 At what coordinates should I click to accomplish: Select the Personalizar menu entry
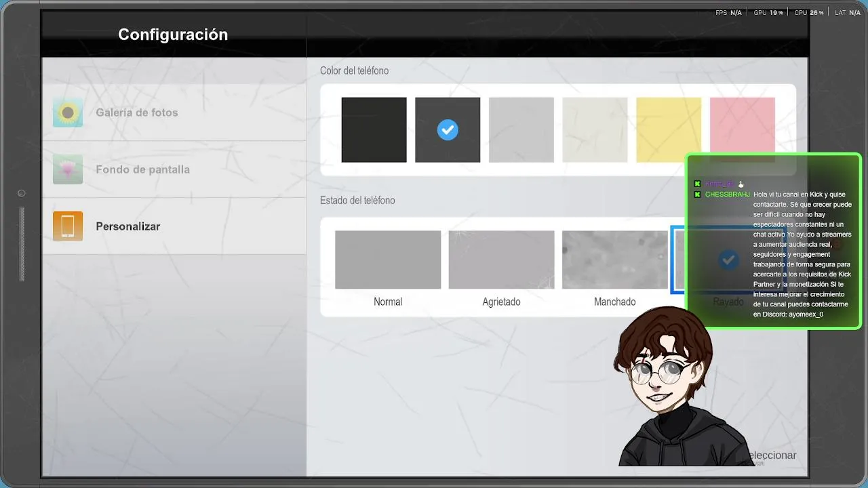[174, 226]
